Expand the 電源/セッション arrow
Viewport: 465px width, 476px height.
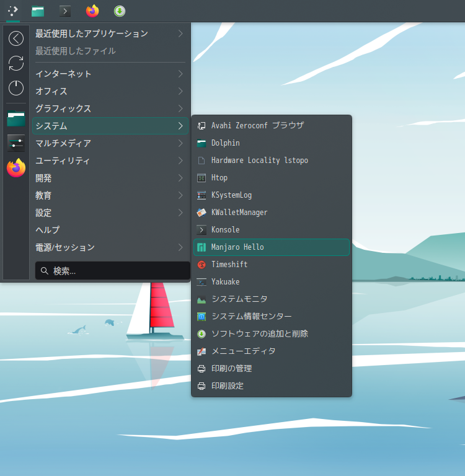click(x=180, y=247)
